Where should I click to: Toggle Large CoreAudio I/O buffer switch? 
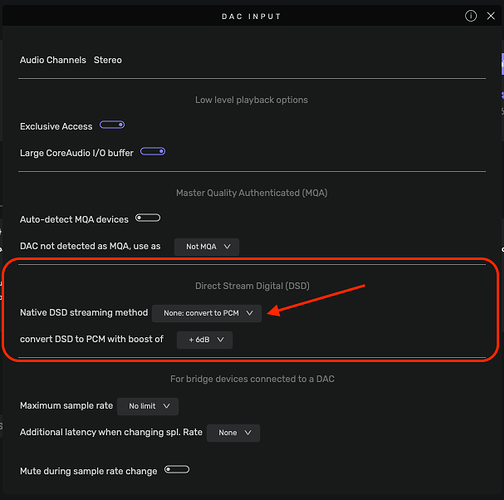153,152
